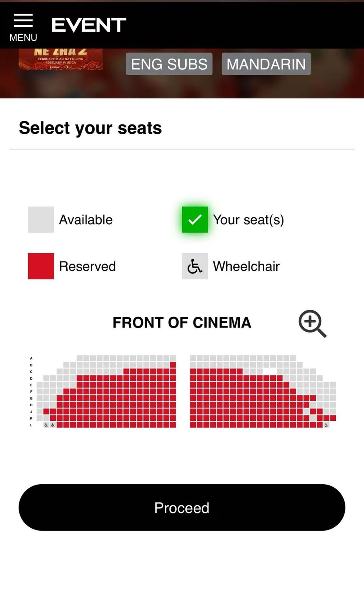
Task: Select the rightmost seat in row G
Action: (x=333, y=398)
